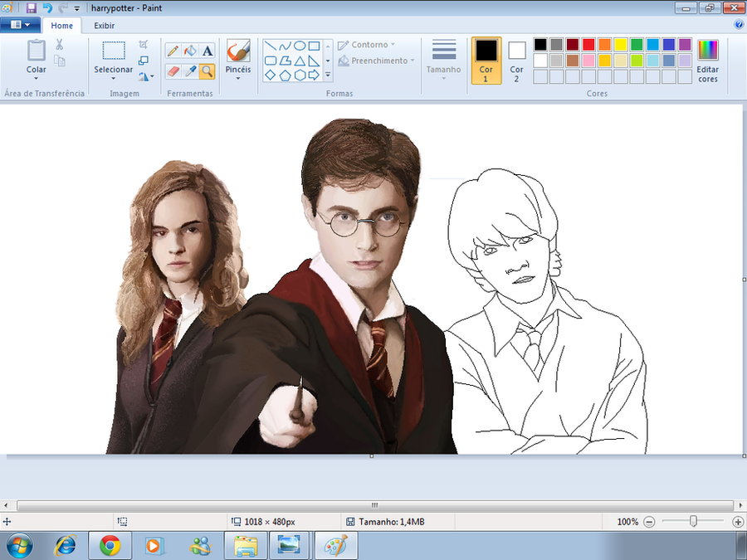The height and width of the screenshot is (560, 747).
Task: Click the horizontal scrollbar right arrow
Action: [740, 505]
